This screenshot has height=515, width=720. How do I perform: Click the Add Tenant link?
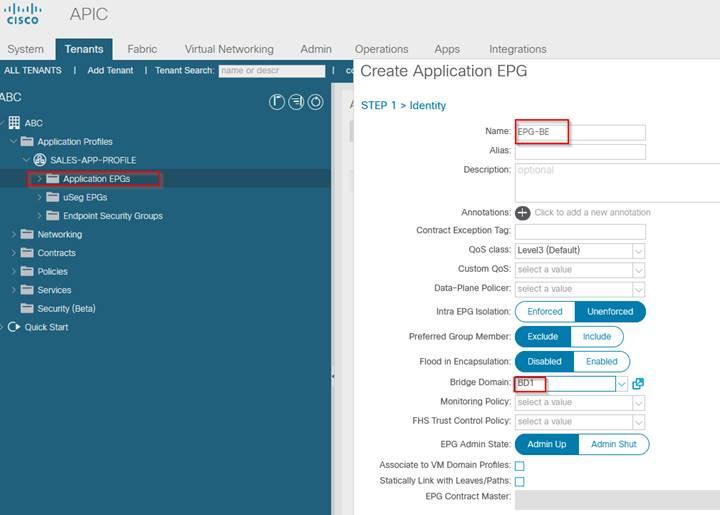click(x=110, y=70)
